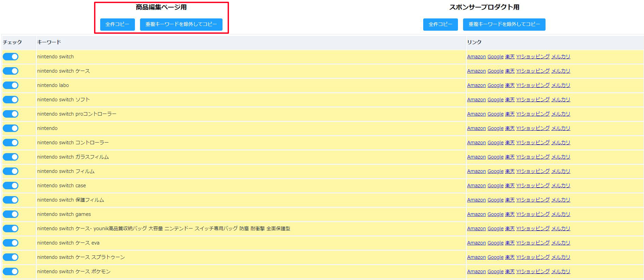Click the 商品編集ページ用 heading
The height and width of the screenshot is (280, 644).
161,7
